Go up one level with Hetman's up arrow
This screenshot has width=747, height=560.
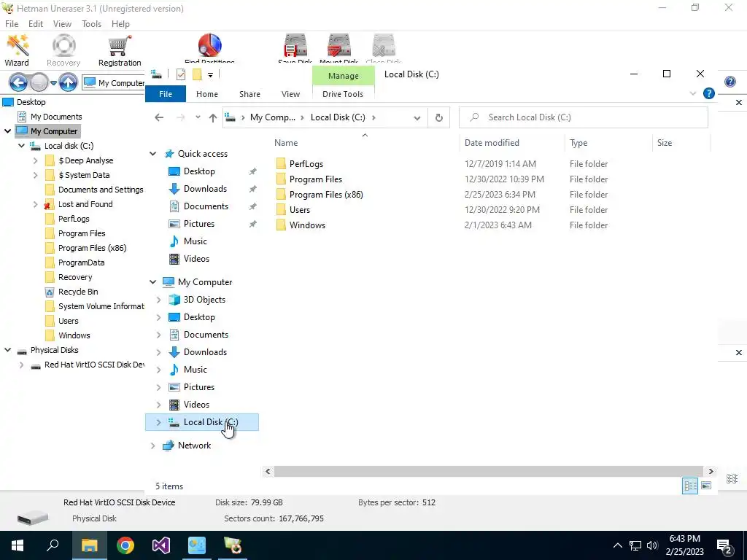(x=68, y=82)
